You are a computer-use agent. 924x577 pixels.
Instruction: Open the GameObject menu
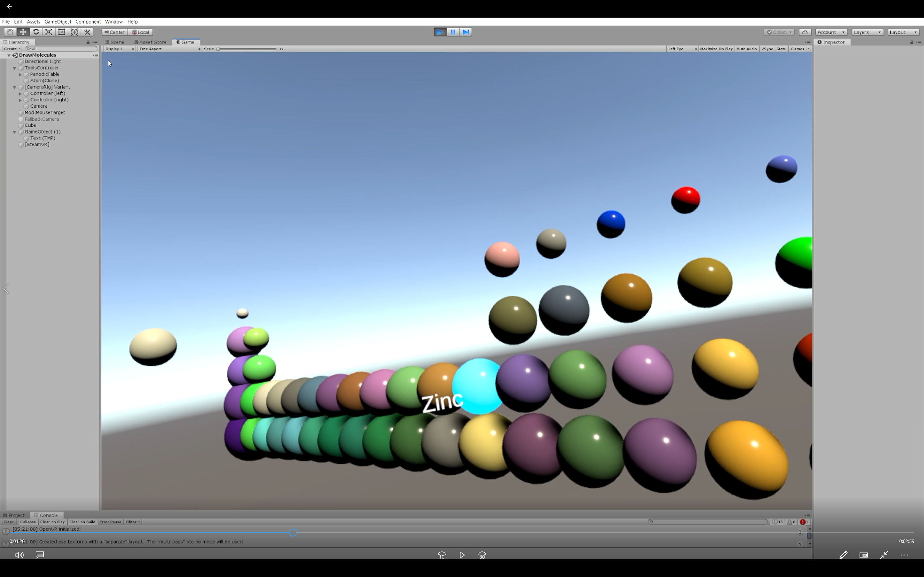58,22
